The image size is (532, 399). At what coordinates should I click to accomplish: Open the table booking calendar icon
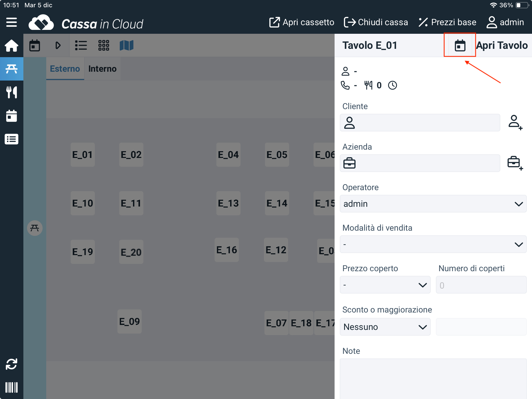(460, 45)
